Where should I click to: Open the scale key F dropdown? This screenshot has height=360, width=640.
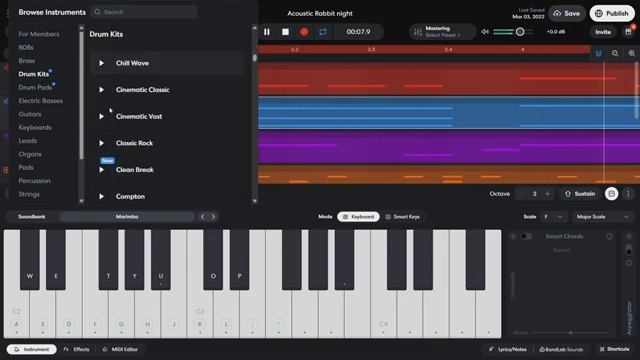pos(553,217)
